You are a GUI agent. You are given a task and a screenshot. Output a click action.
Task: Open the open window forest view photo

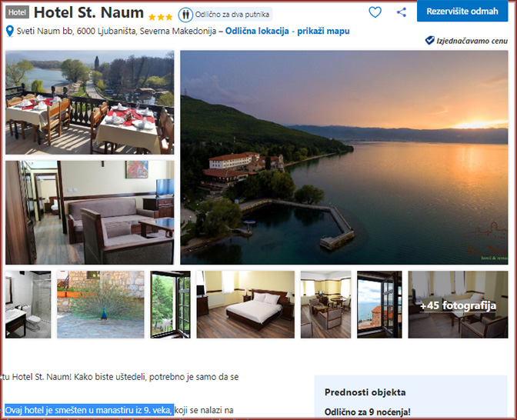click(x=171, y=305)
